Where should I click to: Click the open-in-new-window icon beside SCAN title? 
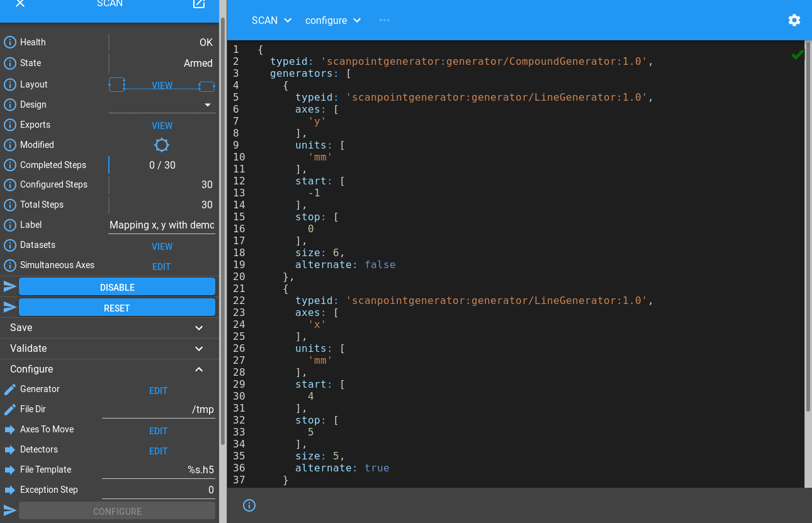tap(199, 4)
